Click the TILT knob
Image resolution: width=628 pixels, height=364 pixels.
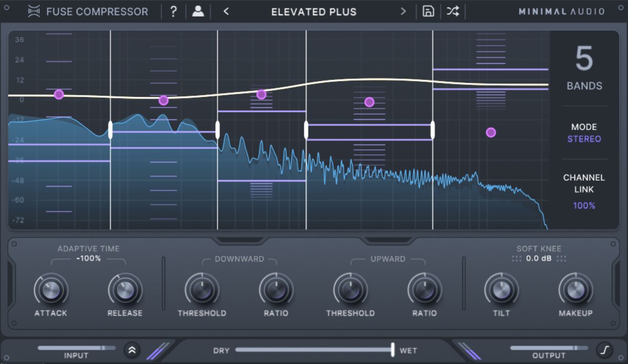(502, 290)
